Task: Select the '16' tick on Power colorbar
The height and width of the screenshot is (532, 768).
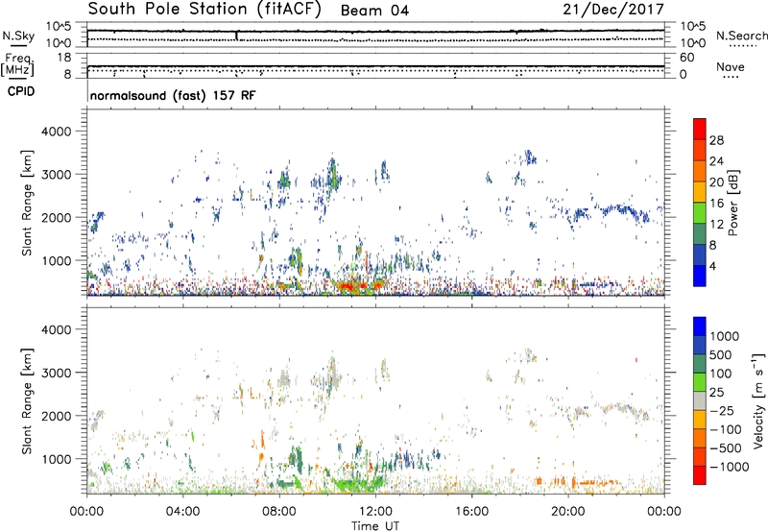Action: (716, 204)
